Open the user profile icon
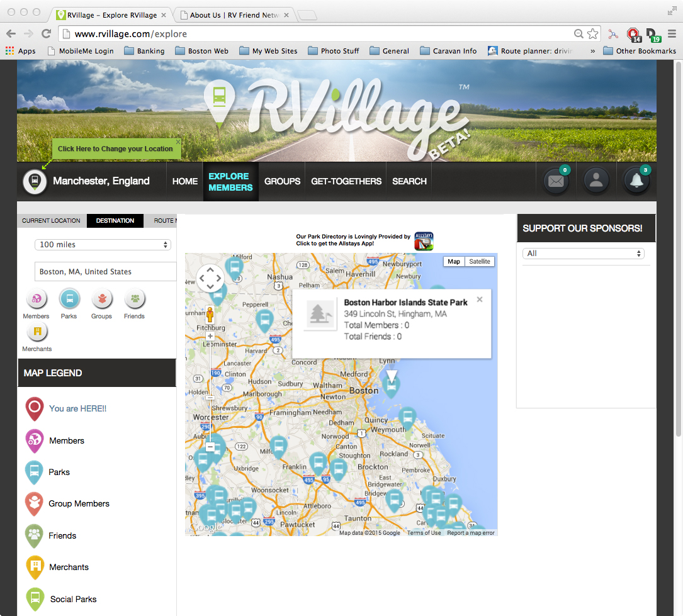This screenshot has width=683, height=616. (596, 181)
